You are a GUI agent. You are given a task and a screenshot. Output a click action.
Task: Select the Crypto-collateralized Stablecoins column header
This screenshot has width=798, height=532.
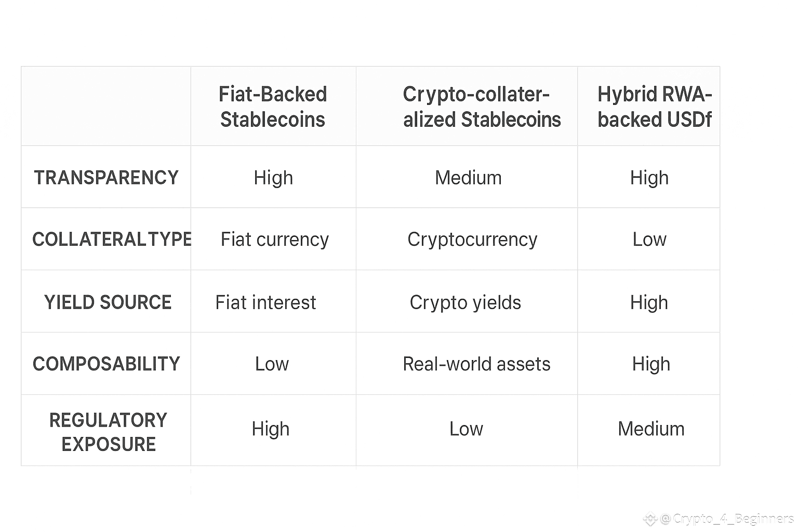(482, 107)
